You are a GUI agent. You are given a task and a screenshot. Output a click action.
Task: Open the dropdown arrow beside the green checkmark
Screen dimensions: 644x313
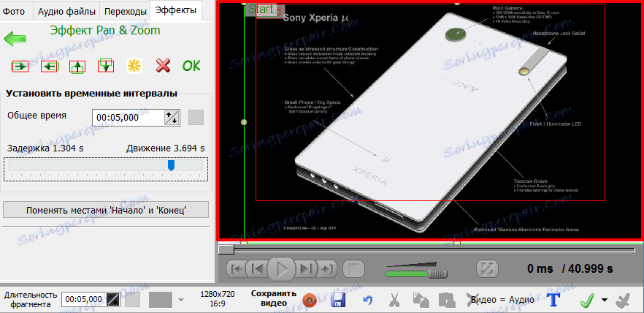tap(604, 301)
